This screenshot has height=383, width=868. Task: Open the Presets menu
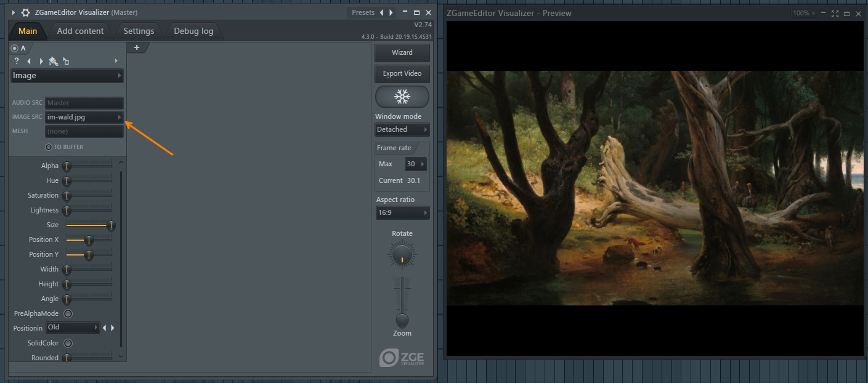click(x=363, y=12)
